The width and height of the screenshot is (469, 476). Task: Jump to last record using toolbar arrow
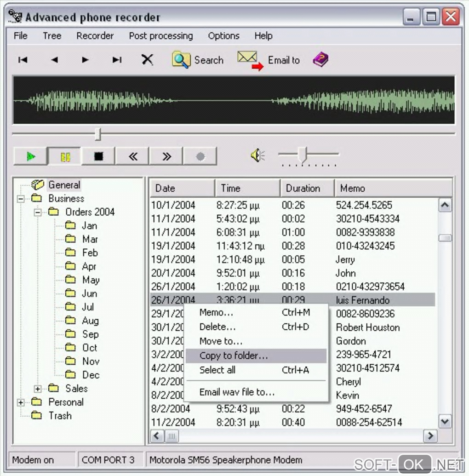(117, 60)
